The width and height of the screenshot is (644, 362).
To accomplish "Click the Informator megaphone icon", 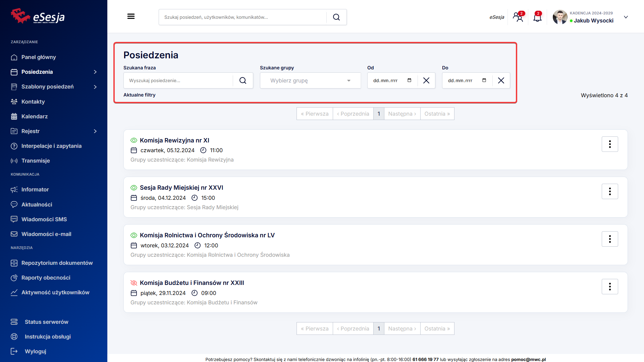I will click(x=14, y=190).
